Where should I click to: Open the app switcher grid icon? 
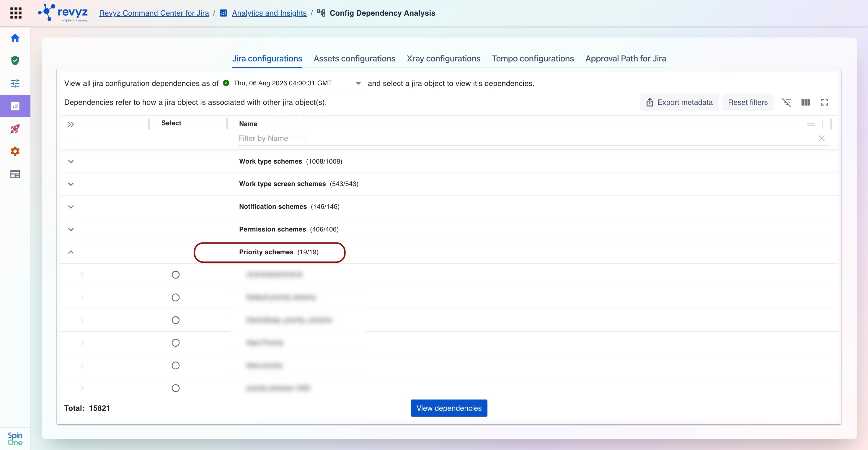16,13
